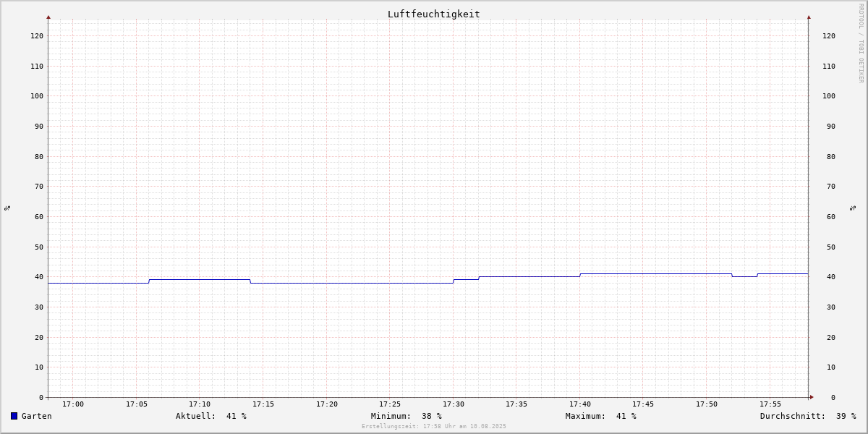Click the red arrow ending the time axis
868x434 pixels.
[812, 397]
